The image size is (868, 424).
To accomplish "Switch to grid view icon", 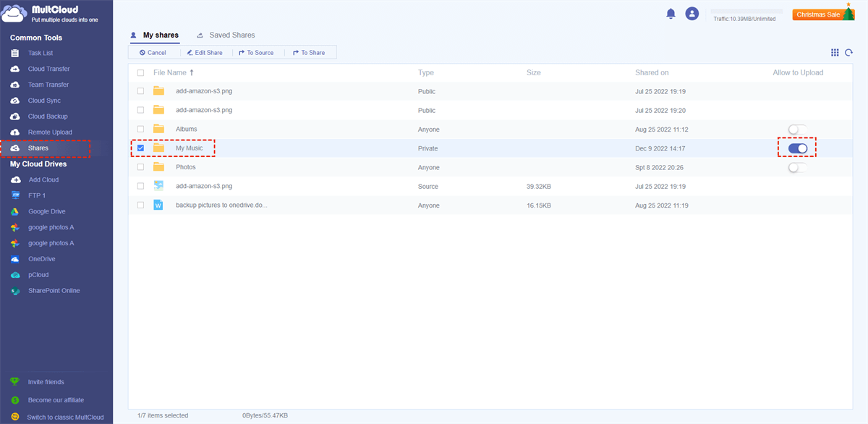I will (x=835, y=53).
